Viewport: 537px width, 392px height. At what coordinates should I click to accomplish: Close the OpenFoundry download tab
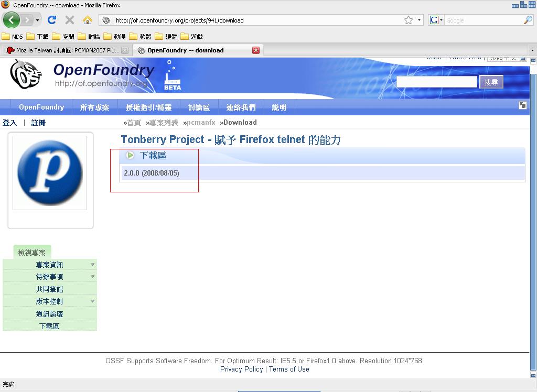[x=256, y=50]
